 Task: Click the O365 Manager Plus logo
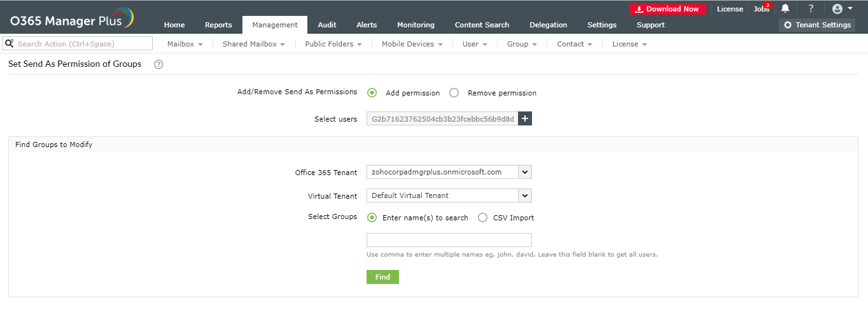click(x=71, y=19)
